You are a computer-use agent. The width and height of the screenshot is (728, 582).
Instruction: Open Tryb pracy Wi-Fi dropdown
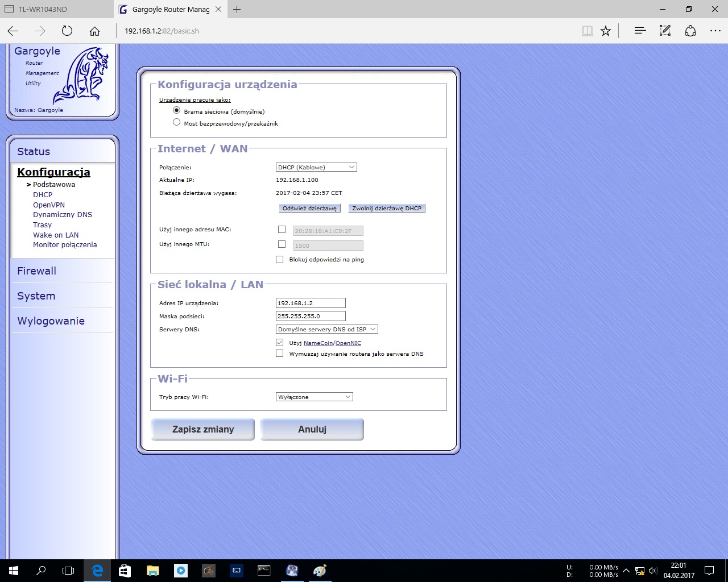315,397
